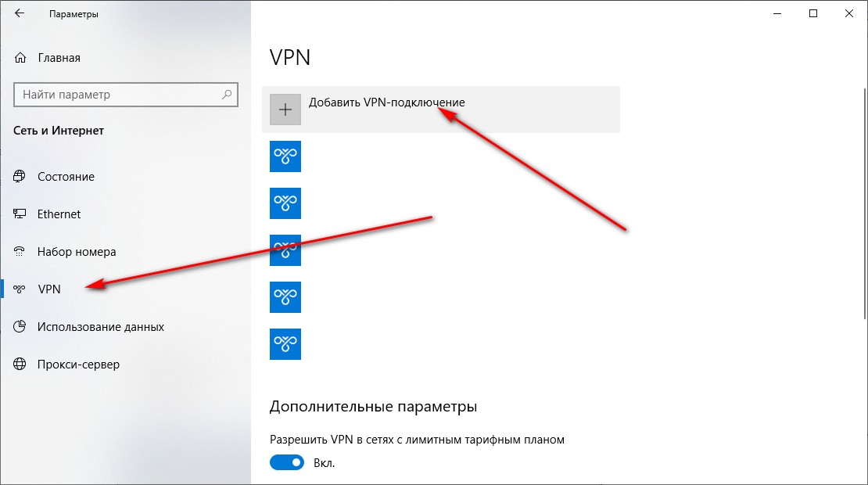
Task: Click the back arrow in Settings
Action: click(x=20, y=13)
